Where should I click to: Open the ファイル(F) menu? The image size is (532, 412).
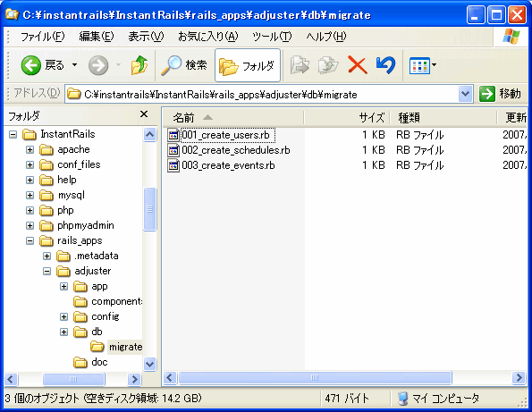coord(42,37)
